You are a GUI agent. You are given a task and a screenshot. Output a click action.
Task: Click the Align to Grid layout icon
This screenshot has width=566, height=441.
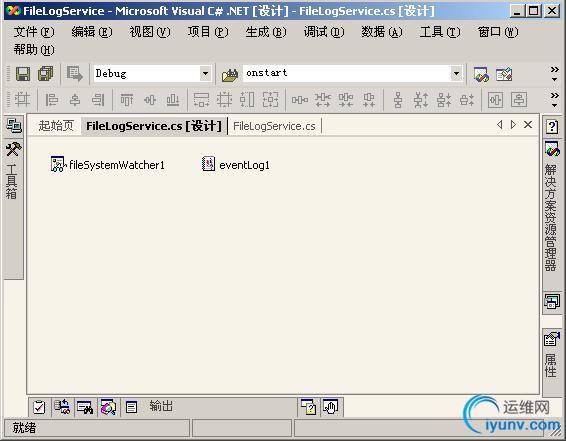pos(22,100)
